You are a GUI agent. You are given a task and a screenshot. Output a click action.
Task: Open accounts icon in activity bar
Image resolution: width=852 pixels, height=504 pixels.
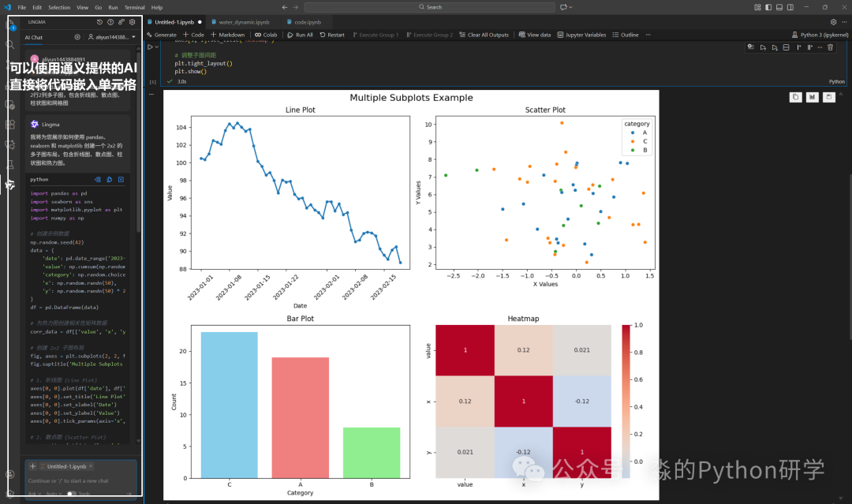pyautogui.click(x=9, y=474)
